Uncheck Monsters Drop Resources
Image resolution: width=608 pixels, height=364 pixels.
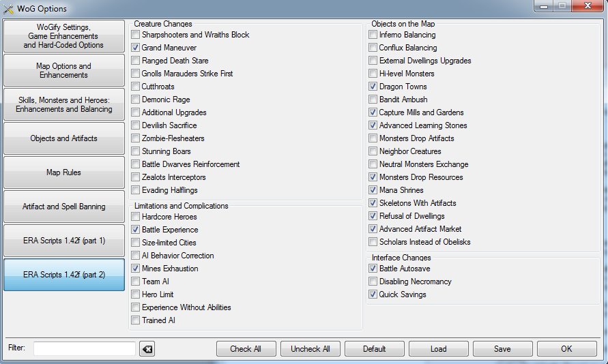pos(373,177)
